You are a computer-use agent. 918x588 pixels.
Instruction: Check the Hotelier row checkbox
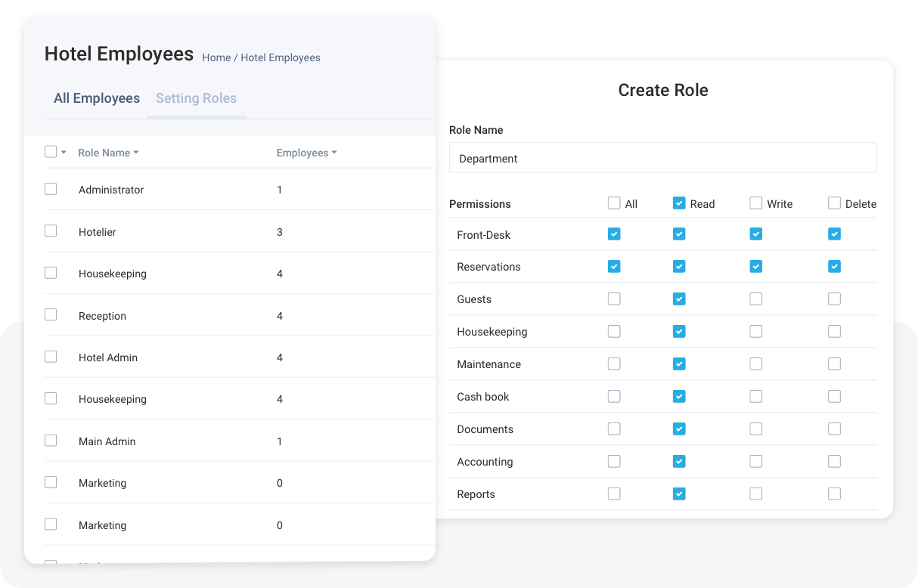pyautogui.click(x=51, y=231)
